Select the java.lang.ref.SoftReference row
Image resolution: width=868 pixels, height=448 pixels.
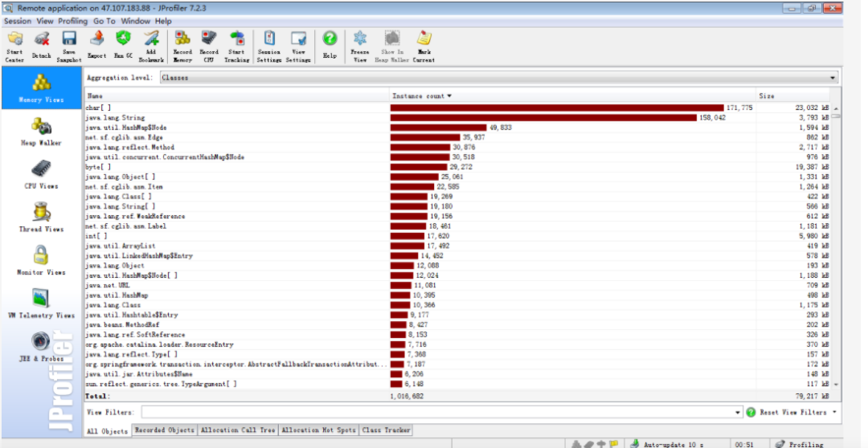pos(457,335)
